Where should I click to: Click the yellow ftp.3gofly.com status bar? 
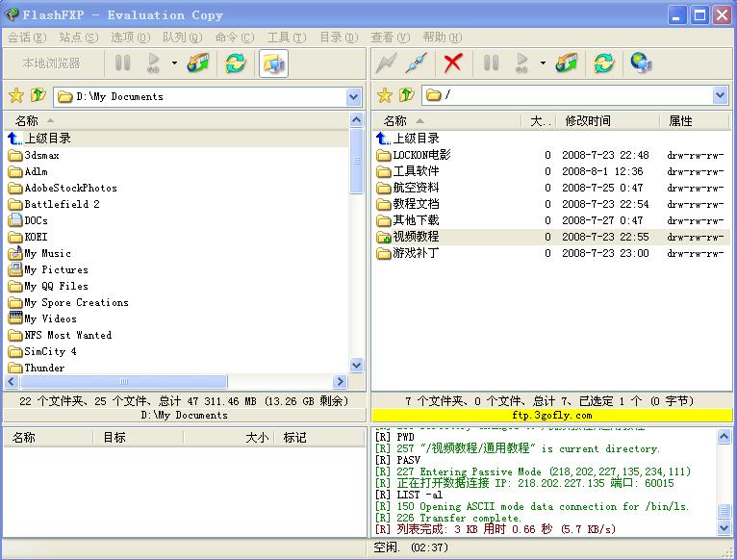[x=552, y=415]
